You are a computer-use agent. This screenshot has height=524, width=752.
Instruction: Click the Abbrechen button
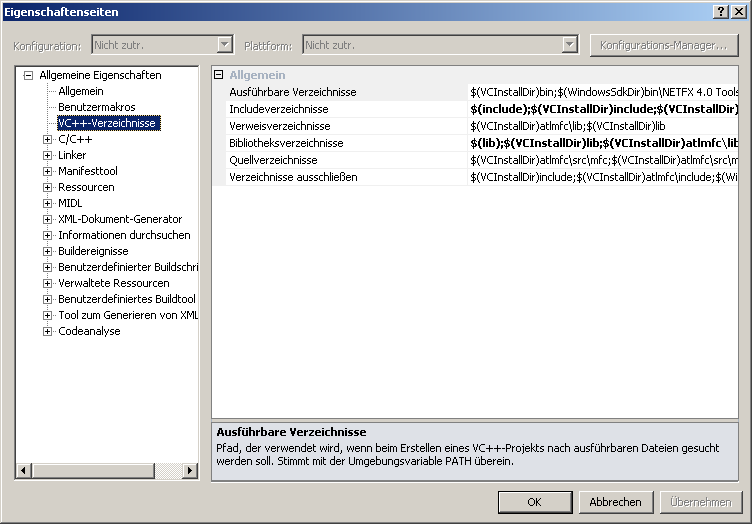coord(616,502)
